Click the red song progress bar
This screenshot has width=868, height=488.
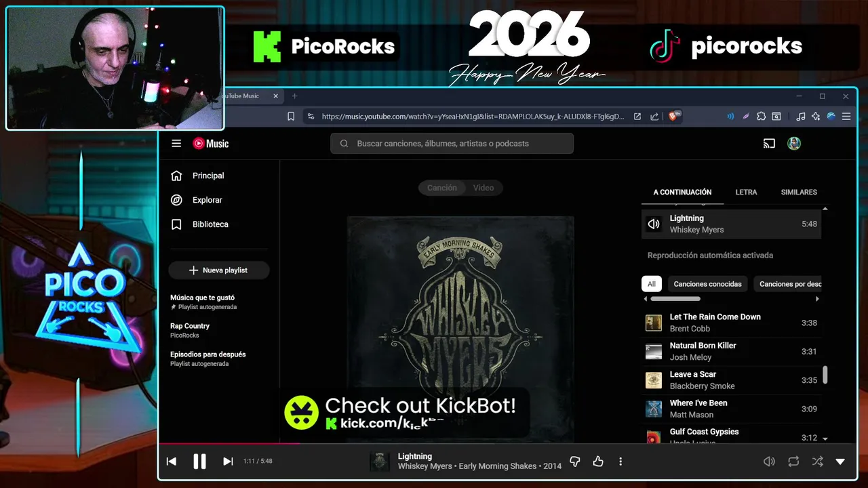pos(229,443)
